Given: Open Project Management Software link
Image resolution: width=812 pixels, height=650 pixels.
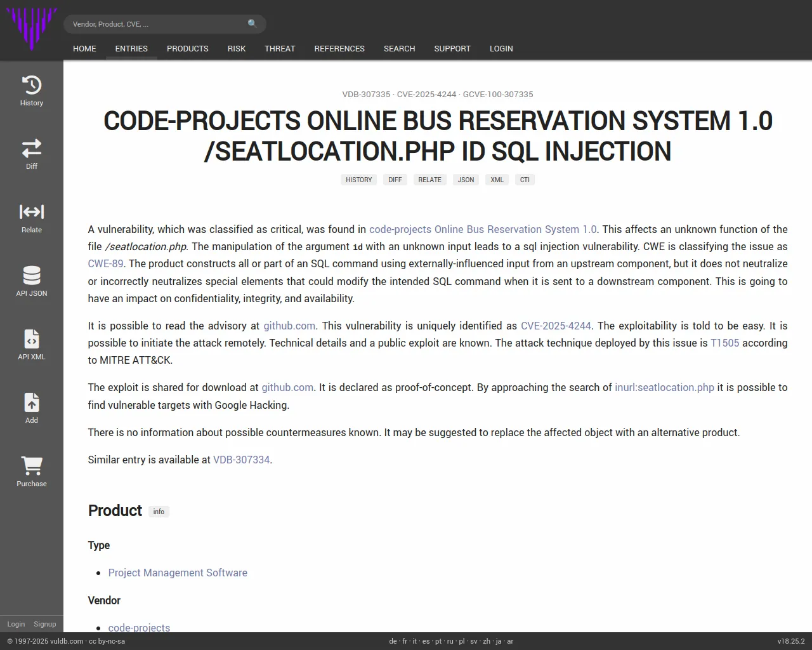Looking at the screenshot, I should tap(178, 573).
